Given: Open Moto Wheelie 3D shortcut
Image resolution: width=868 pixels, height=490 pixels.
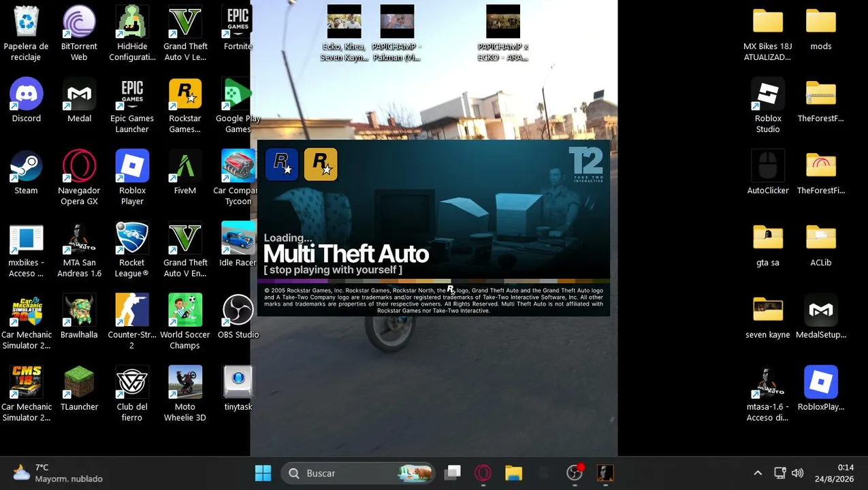Looking at the screenshot, I should (185, 394).
